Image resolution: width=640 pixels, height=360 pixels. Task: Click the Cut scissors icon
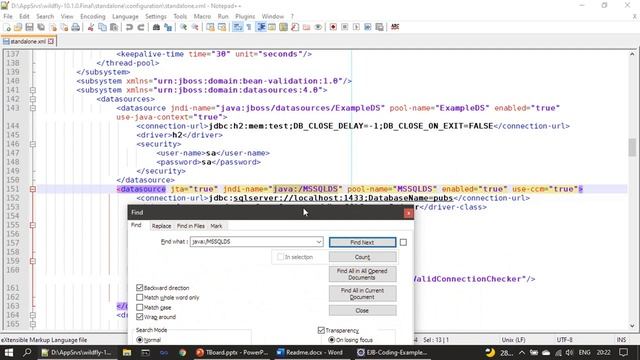[x=91, y=27]
